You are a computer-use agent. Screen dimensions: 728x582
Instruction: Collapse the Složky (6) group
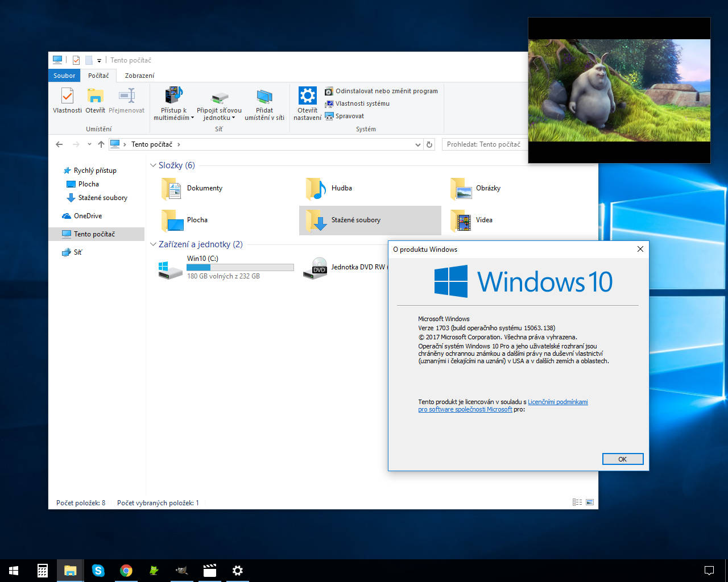(x=152, y=165)
